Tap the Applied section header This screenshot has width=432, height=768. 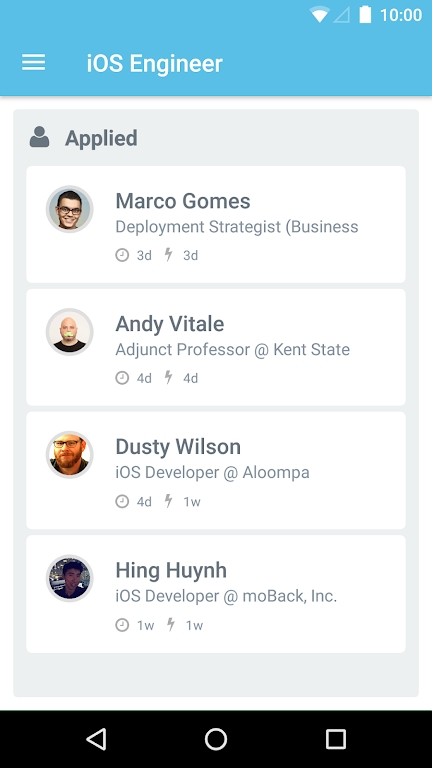(x=101, y=138)
